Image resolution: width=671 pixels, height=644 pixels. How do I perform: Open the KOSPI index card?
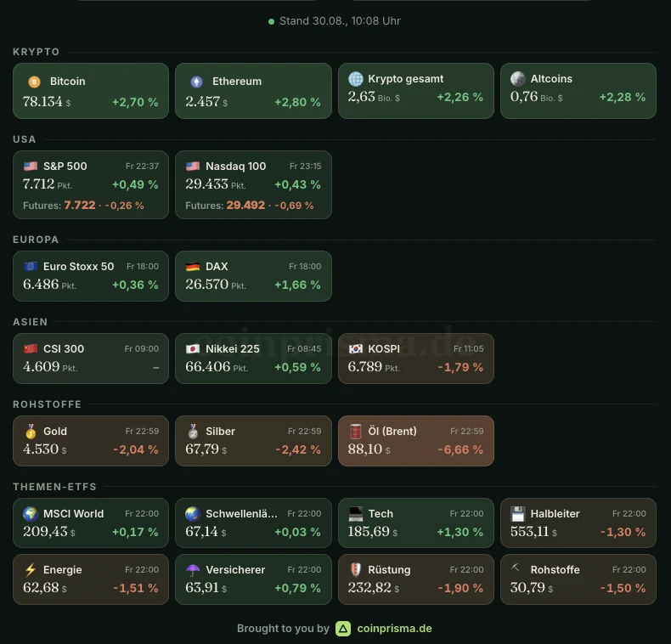416,359
